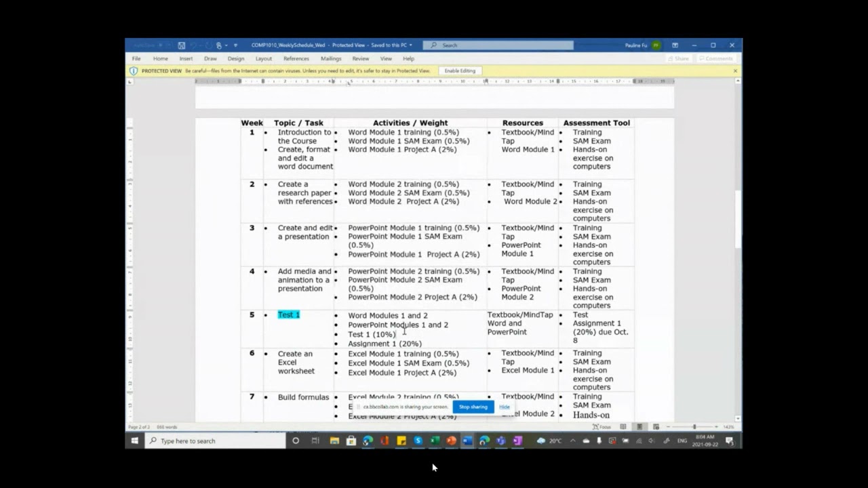Click the vertical scrollbar thumb
This screenshot has height=488, width=868.
point(738,220)
